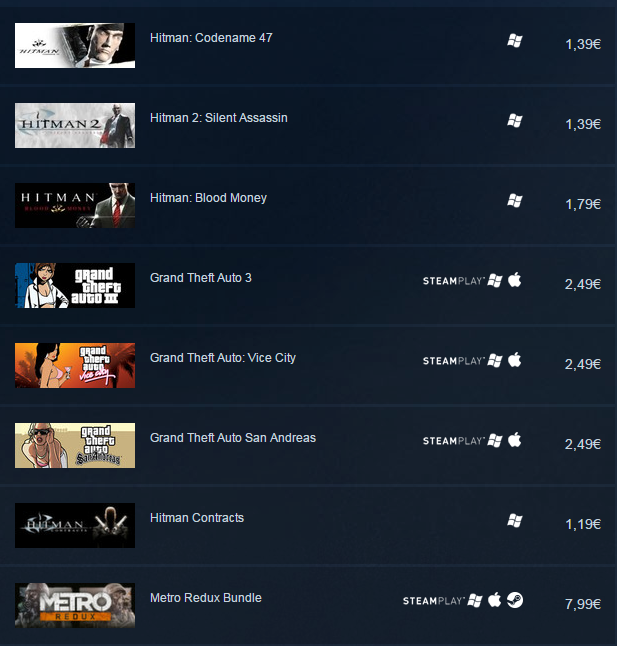This screenshot has width=617, height=646.
Task: Open Grand Theft Auto: Vice City title
Action: pyautogui.click(x=223, y=358)
